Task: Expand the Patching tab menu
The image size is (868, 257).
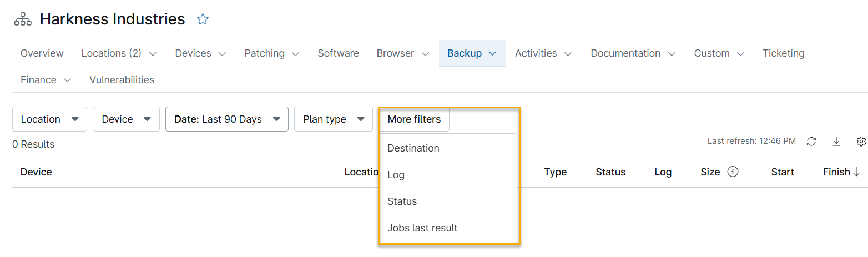Action: point(272,53)
